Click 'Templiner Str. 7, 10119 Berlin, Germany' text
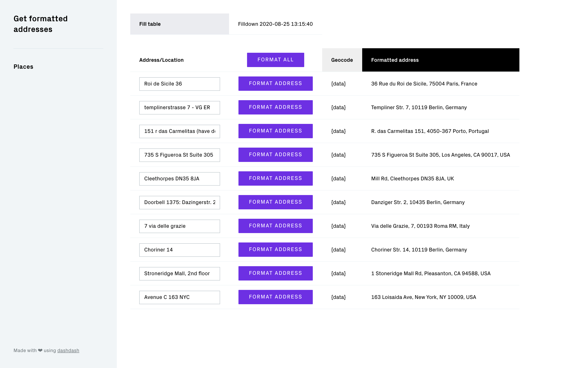 tap(419, 107)
